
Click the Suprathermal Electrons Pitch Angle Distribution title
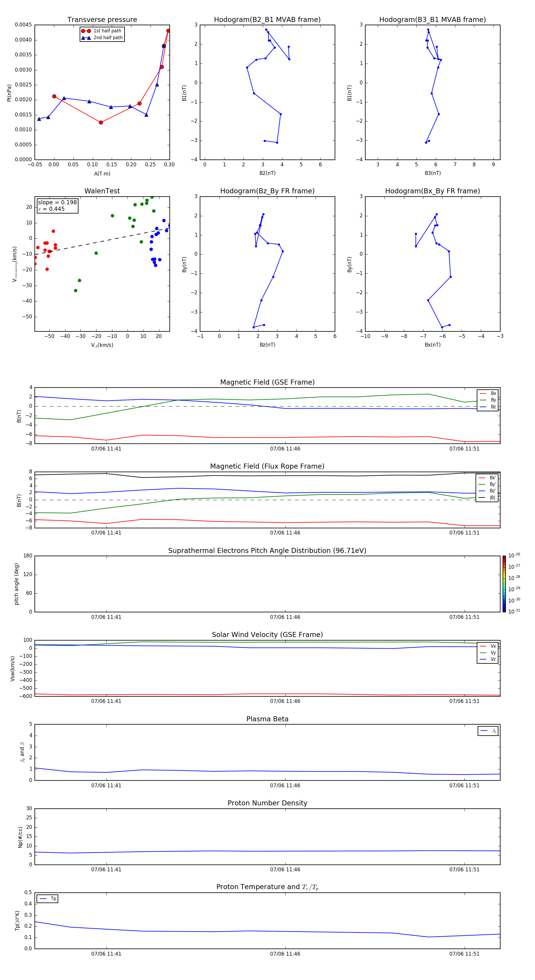(x=267, y=551)
